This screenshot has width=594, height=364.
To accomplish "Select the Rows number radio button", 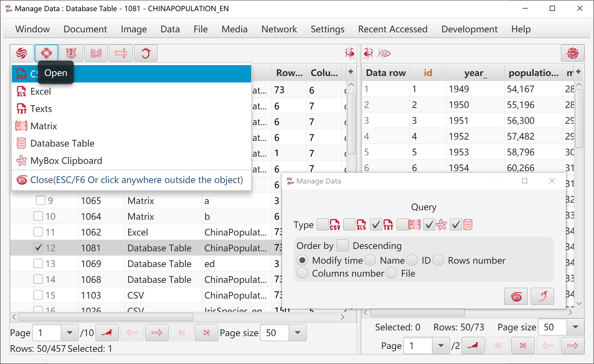I will click(438, 260).
